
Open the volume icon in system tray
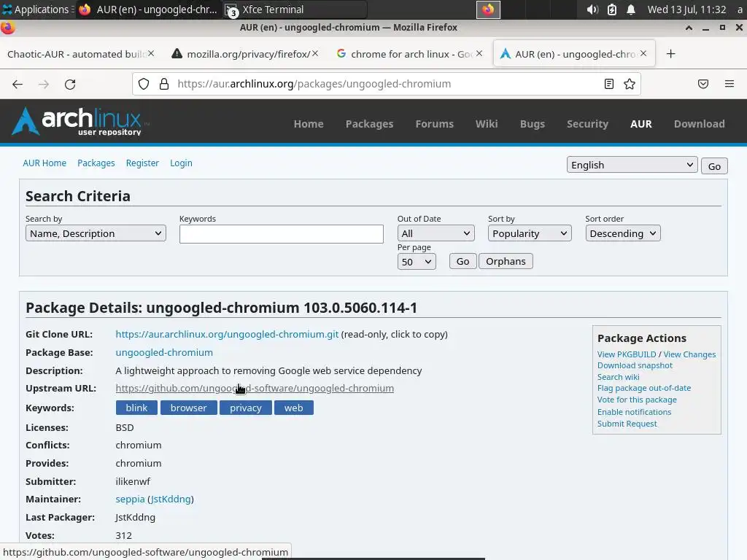(x=592, y=9)
